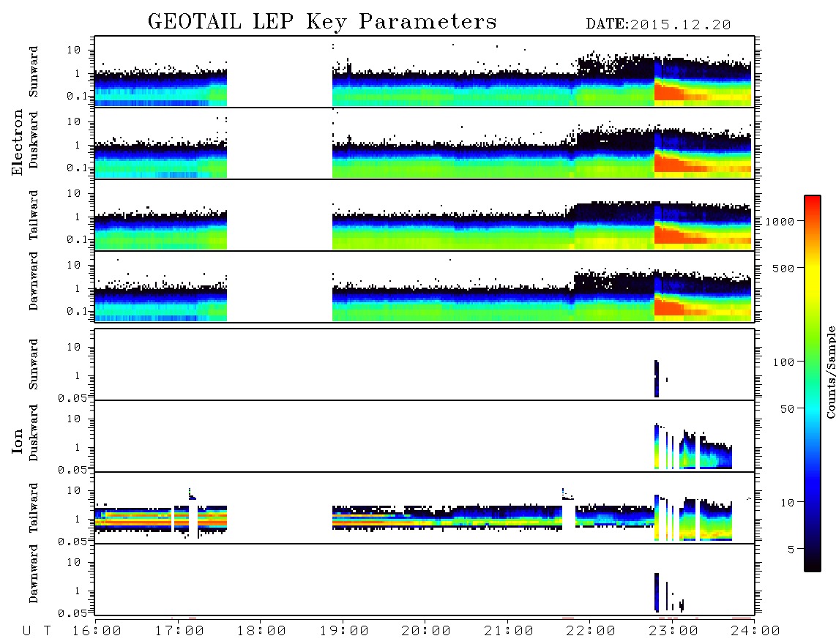This screenshot has width=836, height=644.
Task: Click the 17:00 time axis label
Action: point(179,632)
